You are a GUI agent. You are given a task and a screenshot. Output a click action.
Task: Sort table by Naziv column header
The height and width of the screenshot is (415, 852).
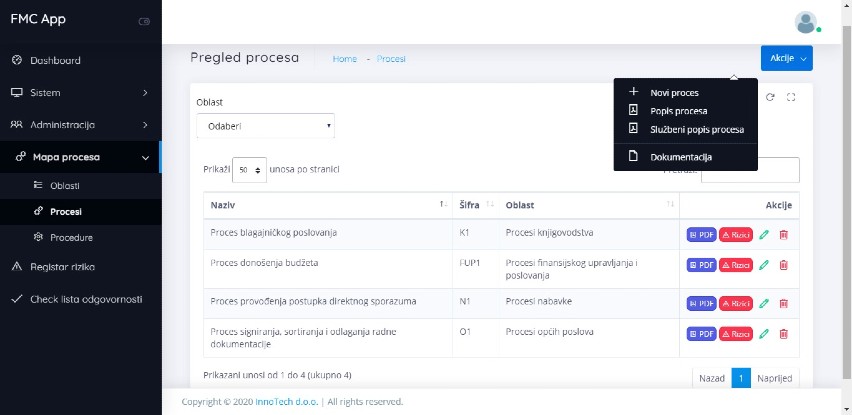coord(320,205)
